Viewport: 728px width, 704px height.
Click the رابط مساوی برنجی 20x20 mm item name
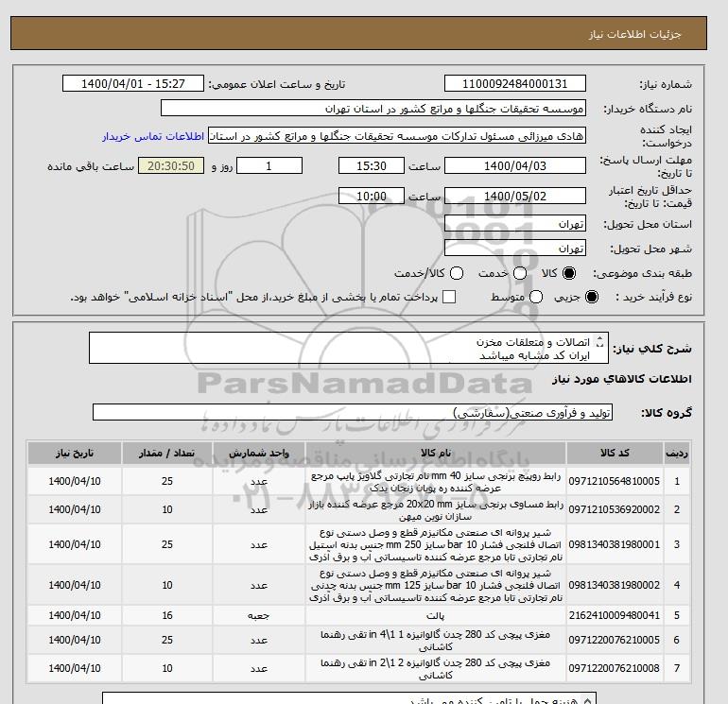(436, 510)
